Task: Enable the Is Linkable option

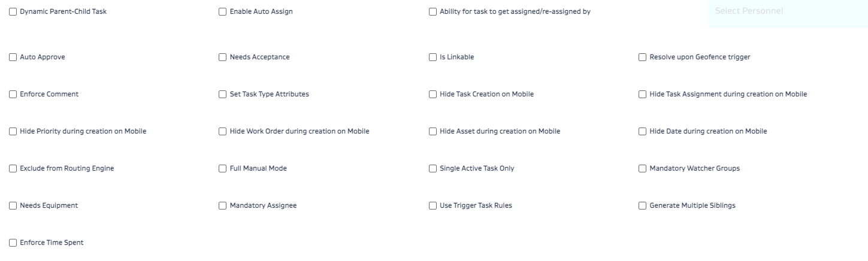Action: pyautogui.click(x=433, y=57)
